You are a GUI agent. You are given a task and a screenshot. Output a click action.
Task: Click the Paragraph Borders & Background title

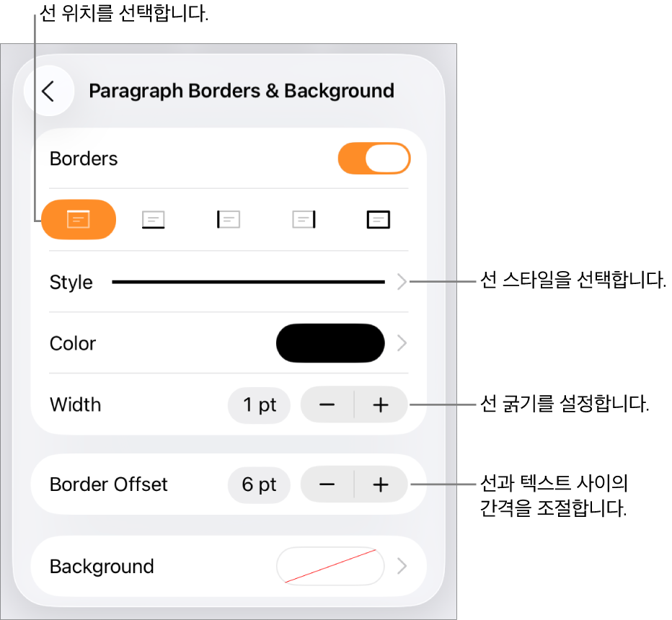click(242, 91)
